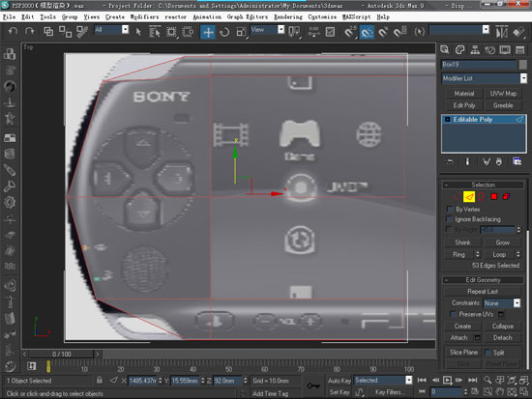Go to start of animation
The width and height of the screenshot is (532, 399).
[422, 380]
